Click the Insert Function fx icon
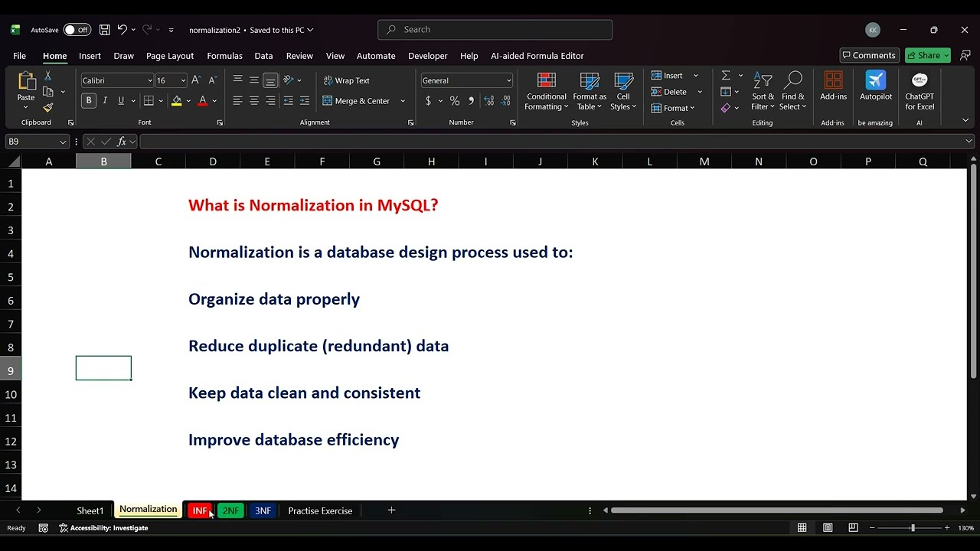The height and width of the screenshot is (551, 980). tap(122, 142)
